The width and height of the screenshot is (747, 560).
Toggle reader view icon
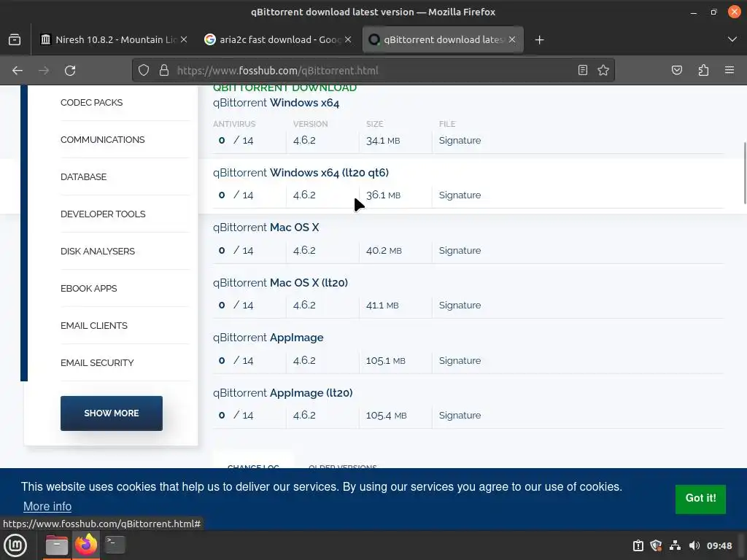[583, 71]
